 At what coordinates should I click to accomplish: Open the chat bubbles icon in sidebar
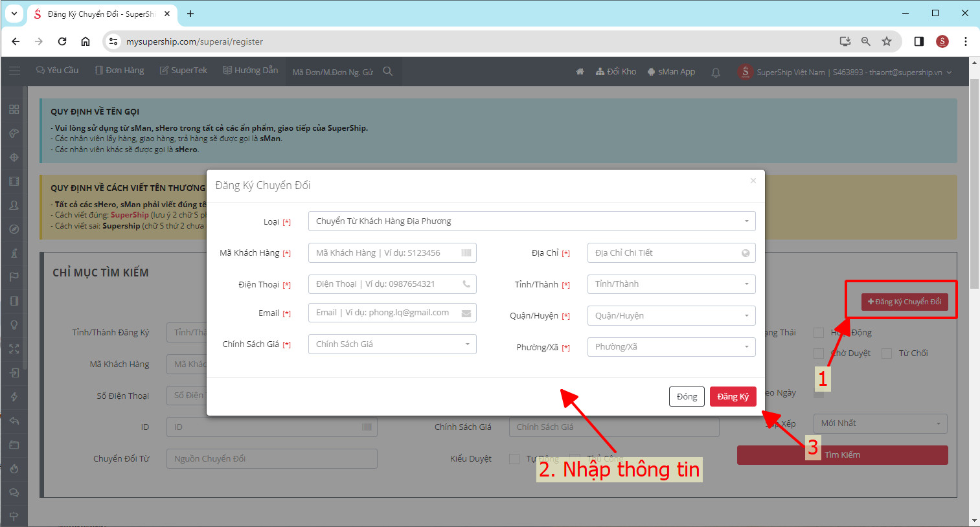click(14, 493)
